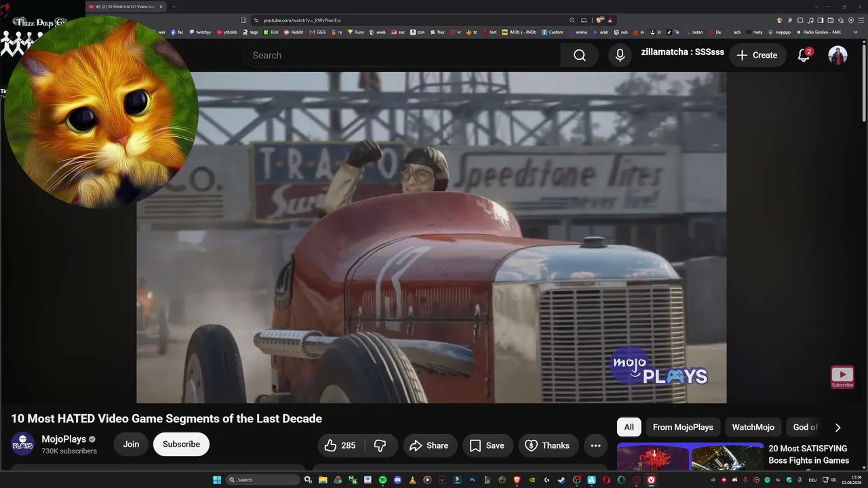The image size is (868, 488).
Task: Open the 20 Most SATISFYING Boss Fights video
Action: click(x=808, y=455)
